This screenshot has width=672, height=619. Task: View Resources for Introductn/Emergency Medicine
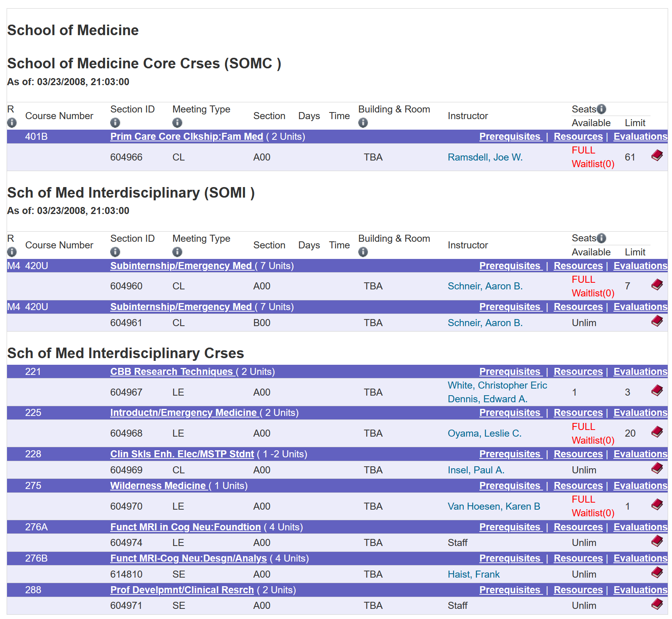coord(578,412)
